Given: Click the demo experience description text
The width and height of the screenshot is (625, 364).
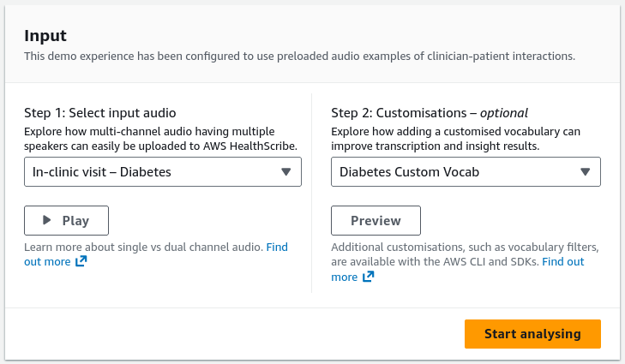Looking at the screenshot, I should (x=300, y=57).
